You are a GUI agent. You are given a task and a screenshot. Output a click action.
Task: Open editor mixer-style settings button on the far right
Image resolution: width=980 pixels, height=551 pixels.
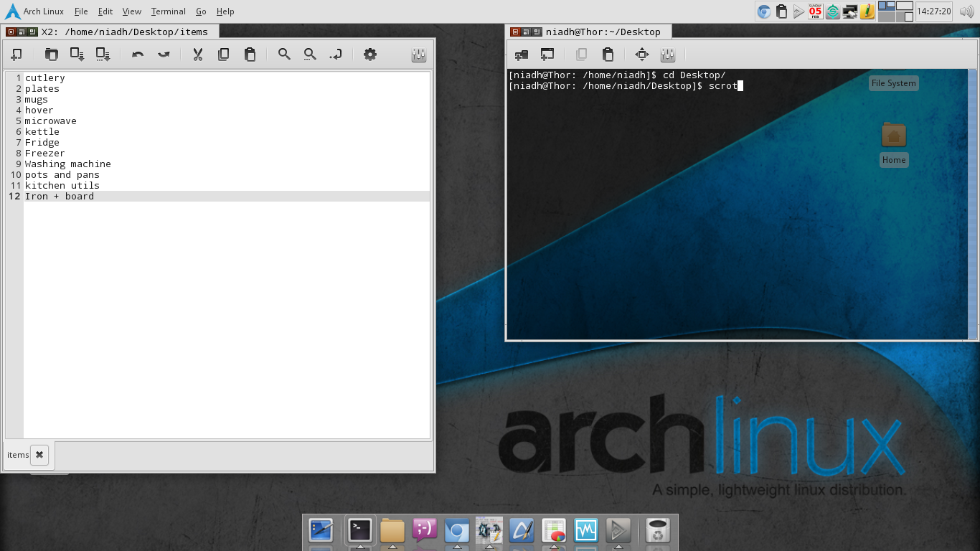[x=419, y=55]
